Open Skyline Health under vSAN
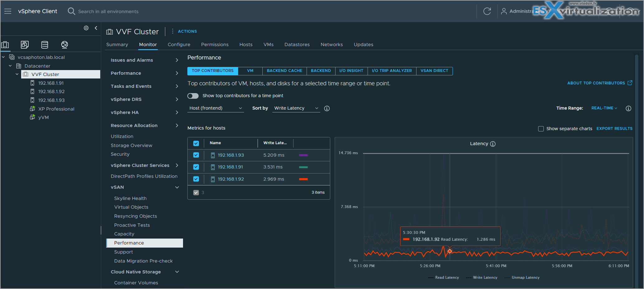 pos(130,198)
